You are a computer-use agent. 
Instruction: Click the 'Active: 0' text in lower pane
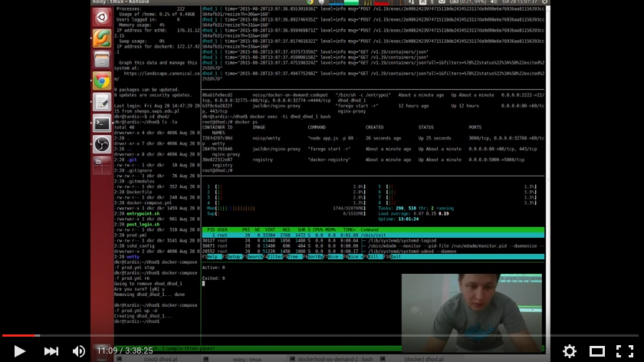(x=214, y=268)
